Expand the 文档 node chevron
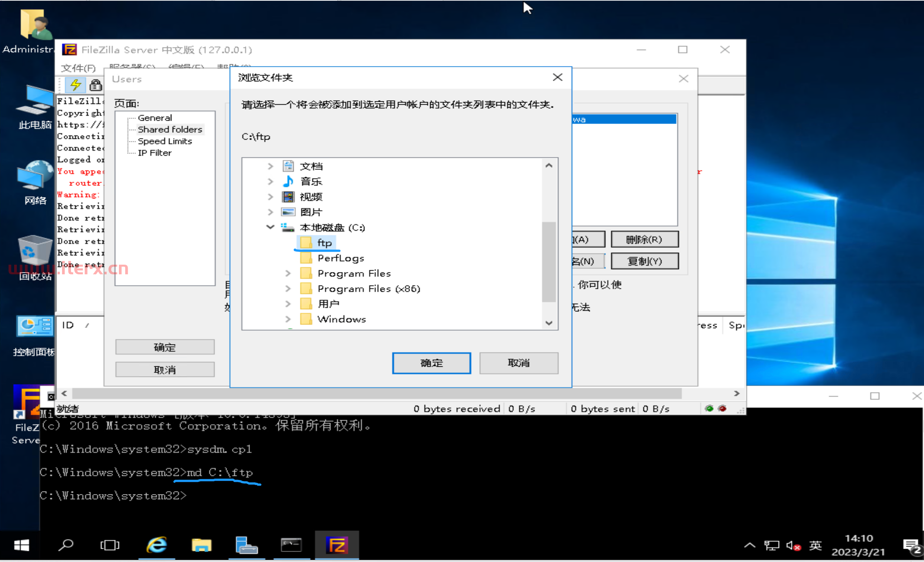This screenshot has height=562, width=924. (270, 166)
